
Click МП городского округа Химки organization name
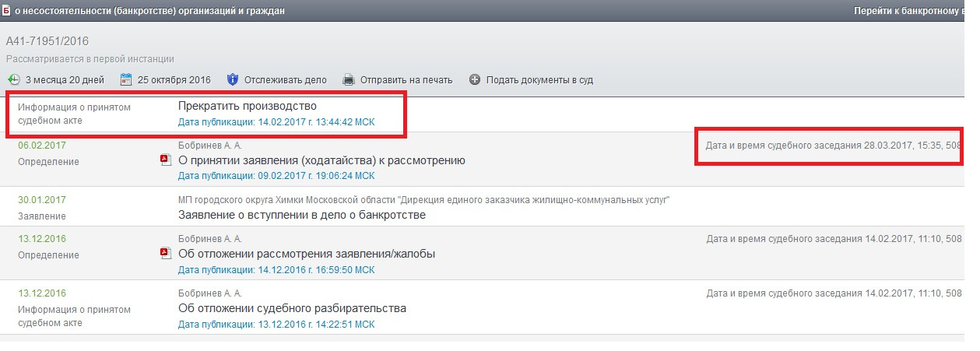tap(424, 200)
